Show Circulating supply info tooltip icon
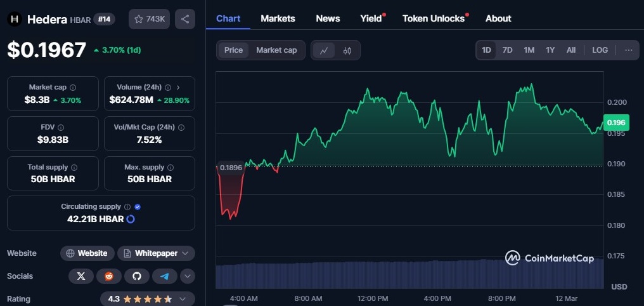This screenshot has height=306, width=644. (x=127, y=207)
